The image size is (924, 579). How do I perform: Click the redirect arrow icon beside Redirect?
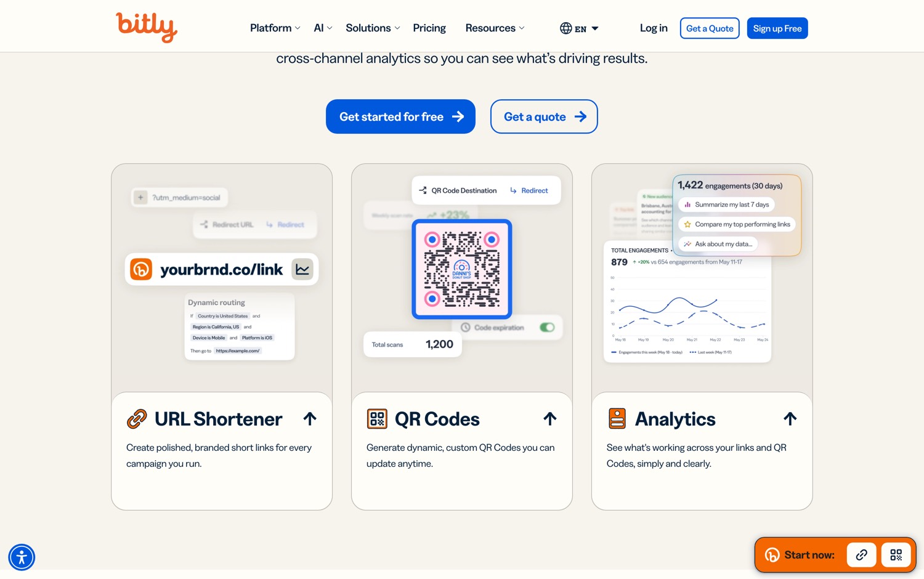pos(513,190)
